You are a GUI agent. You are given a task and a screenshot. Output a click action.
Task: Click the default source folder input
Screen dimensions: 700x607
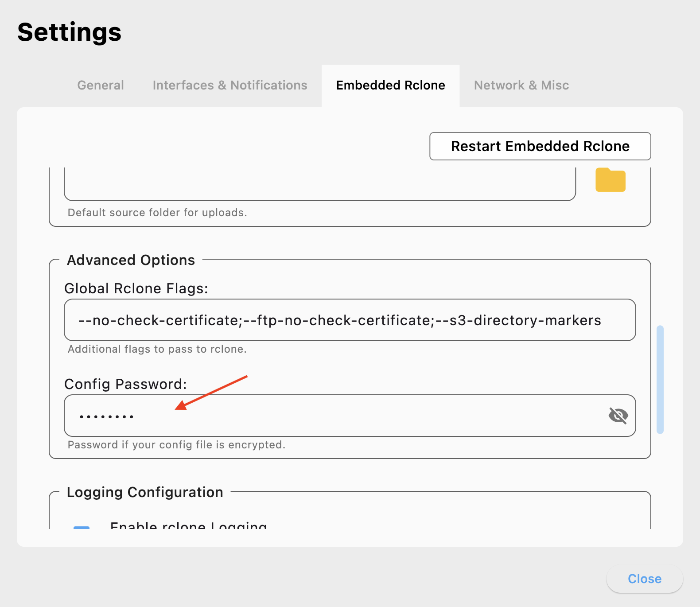coord(320,184)
